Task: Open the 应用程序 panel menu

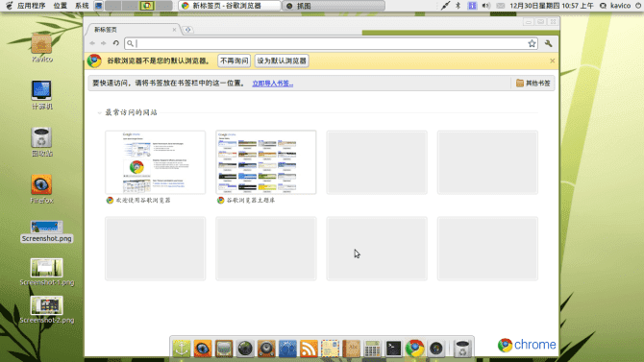Action: pos(31,6)
